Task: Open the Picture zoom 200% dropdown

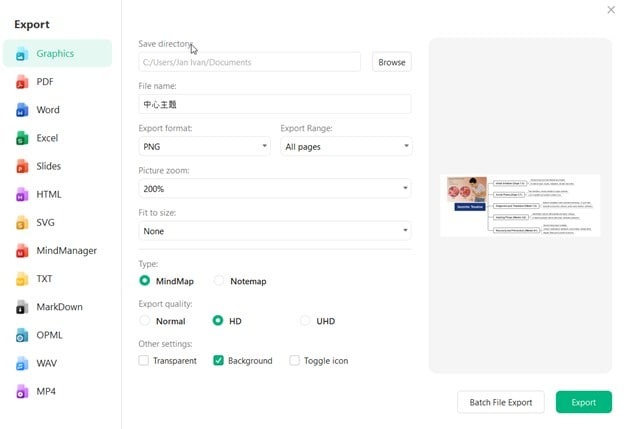Action: point(275,189)
